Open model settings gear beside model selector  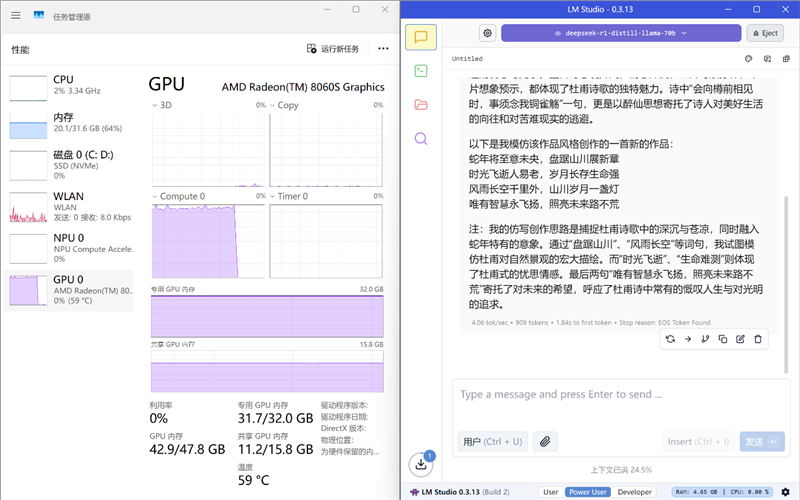(x=487, y=33)
